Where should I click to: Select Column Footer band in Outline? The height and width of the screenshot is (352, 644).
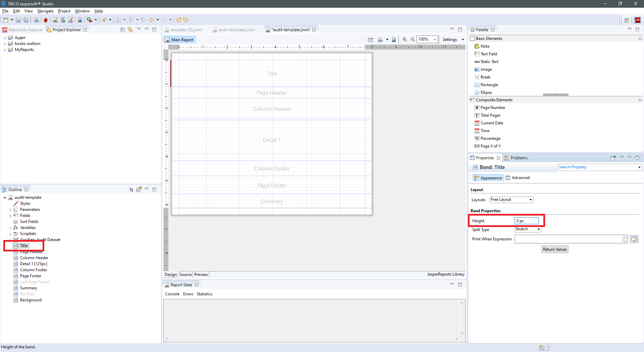[x=33, y=270]
